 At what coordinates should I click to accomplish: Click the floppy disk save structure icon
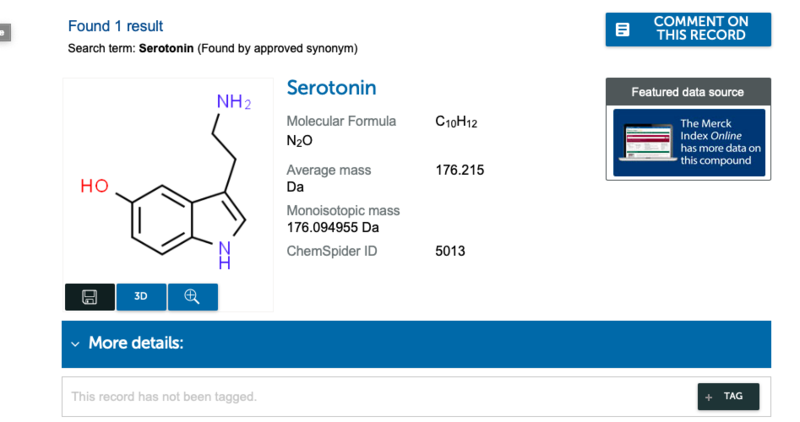[89, 297]
